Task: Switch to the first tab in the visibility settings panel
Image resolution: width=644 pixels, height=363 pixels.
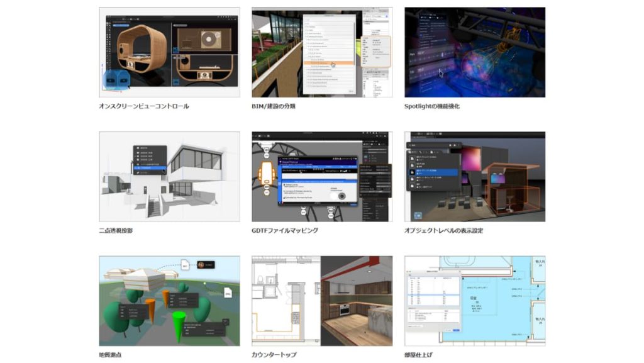Action: point(409,152)
